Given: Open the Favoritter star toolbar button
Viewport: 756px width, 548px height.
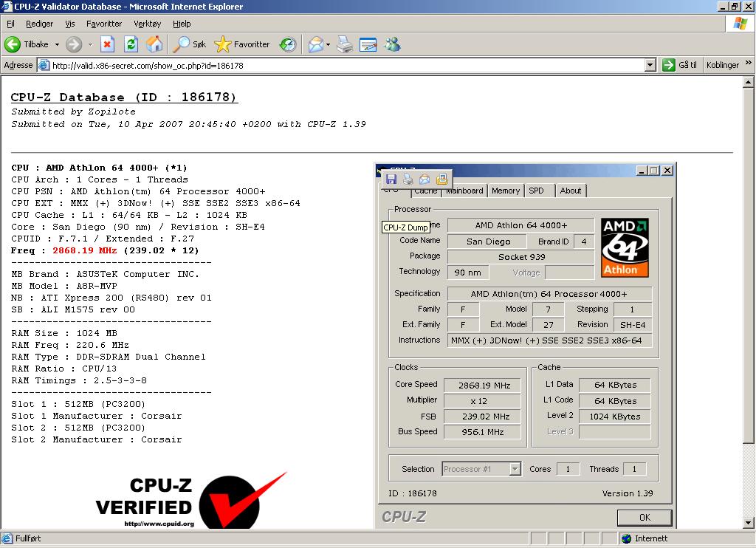Looking at the screenshot, I should click(x=242, y=44).
